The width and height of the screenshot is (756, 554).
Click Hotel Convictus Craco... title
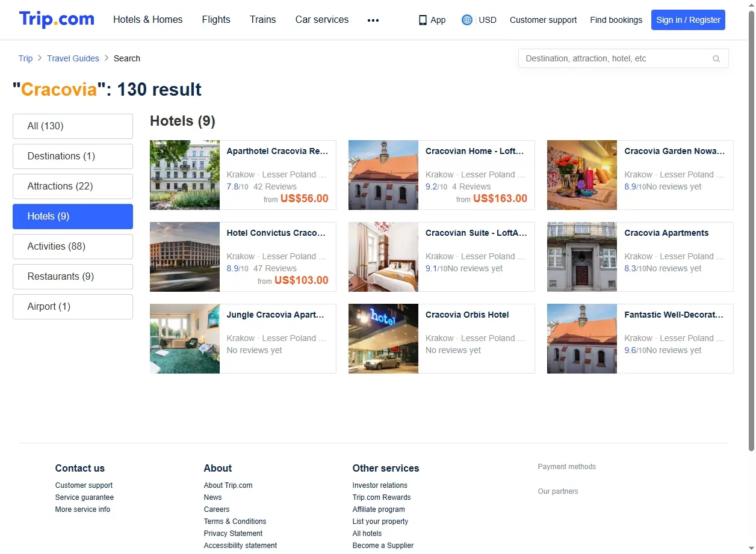click(x=276, y=233)
